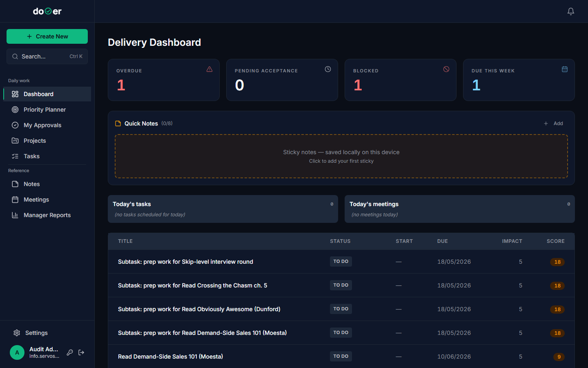The width and height of the screenshot is (588, 368).
Task: Click the Projects folder icon
Action: coord(15,141)
